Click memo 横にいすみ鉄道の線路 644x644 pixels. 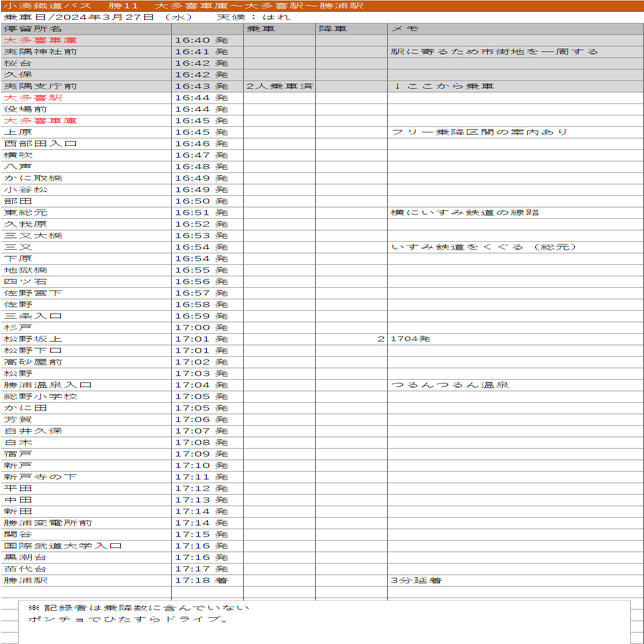(465, 213)
